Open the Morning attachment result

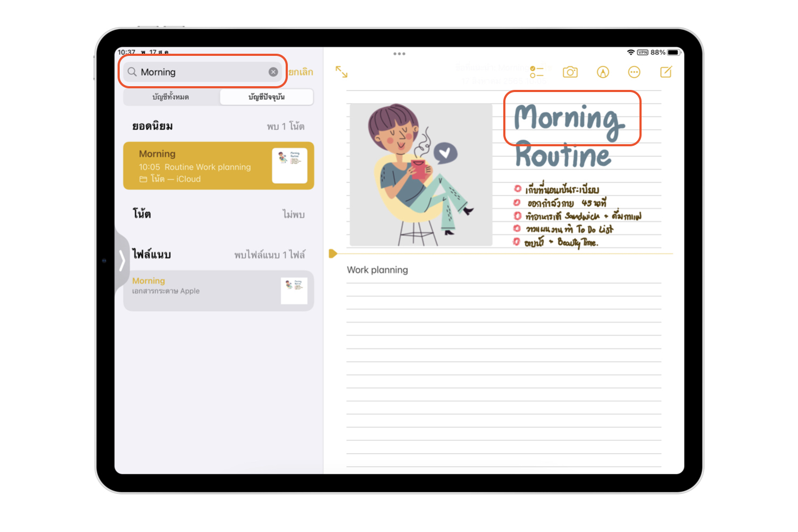(202, 290)
